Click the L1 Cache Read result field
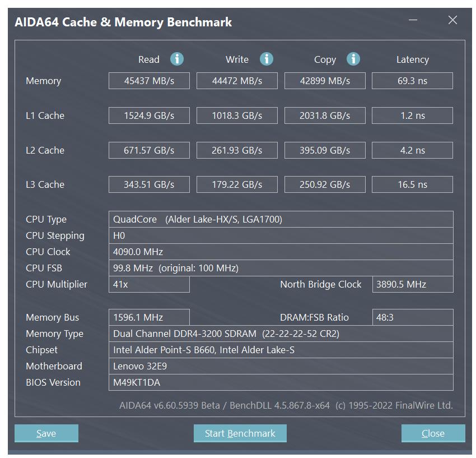Screen dimensions: 476x458 click(149, 115)
